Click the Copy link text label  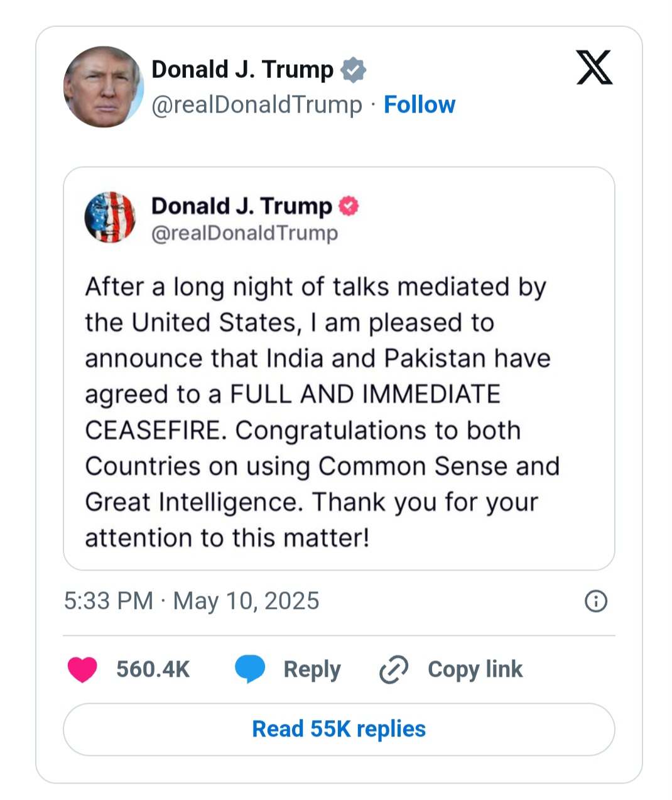tap(475, 669)
